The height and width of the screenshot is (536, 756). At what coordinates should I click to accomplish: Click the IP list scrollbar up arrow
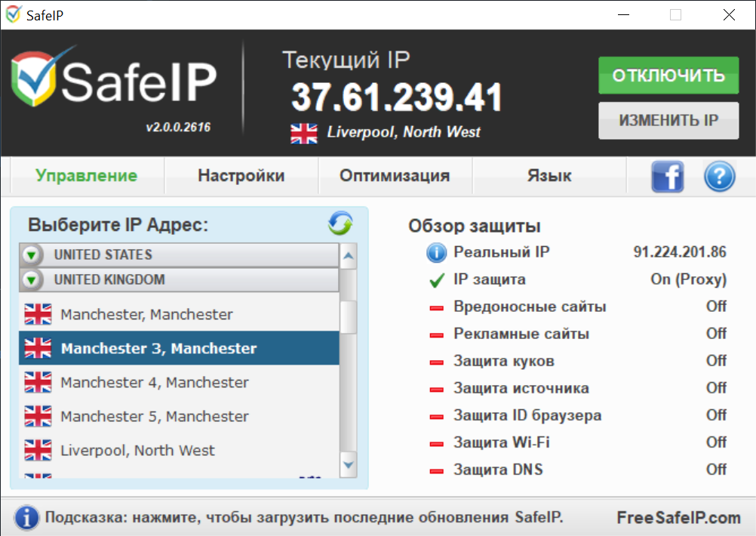click(348, 256)
